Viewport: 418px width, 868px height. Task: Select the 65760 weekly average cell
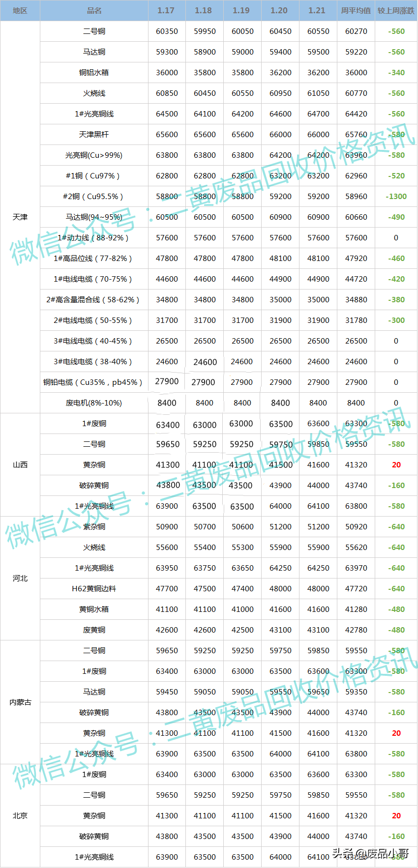point(356,134)
